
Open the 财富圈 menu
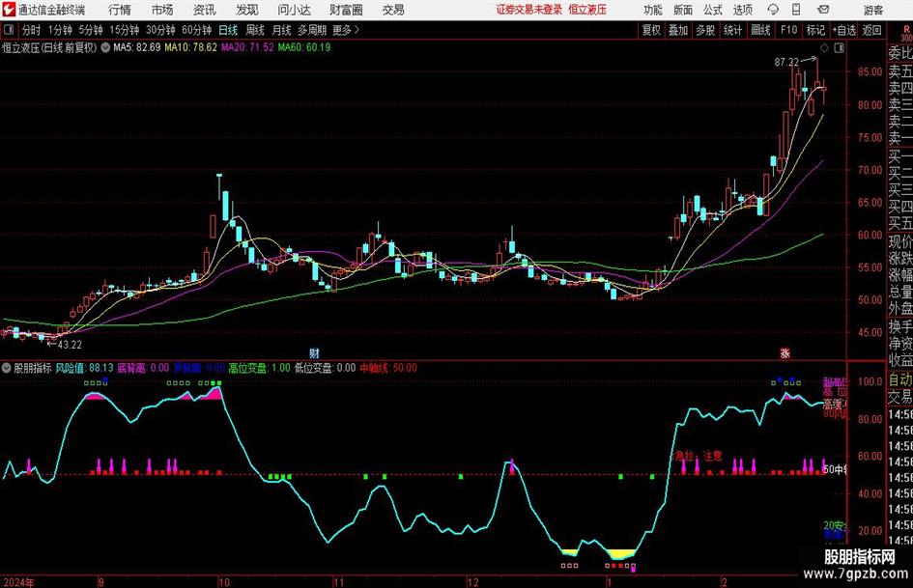(x=347, y=10)
